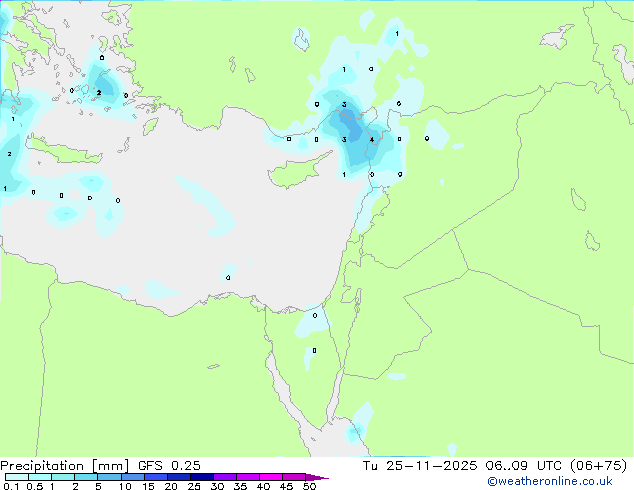The image size is (634, 490).
Task: Select the '06..09 UTC' time range text
Action: (526, 466)
